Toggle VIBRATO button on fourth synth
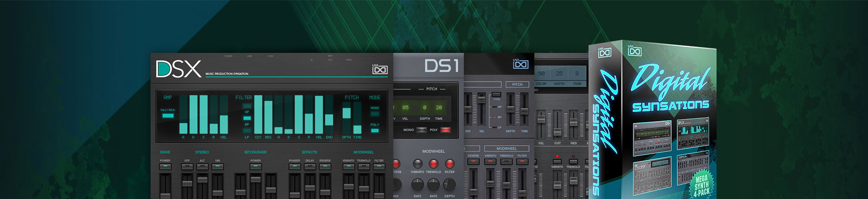The height and width of the screenshot is (199, 868). click(557, 161)
